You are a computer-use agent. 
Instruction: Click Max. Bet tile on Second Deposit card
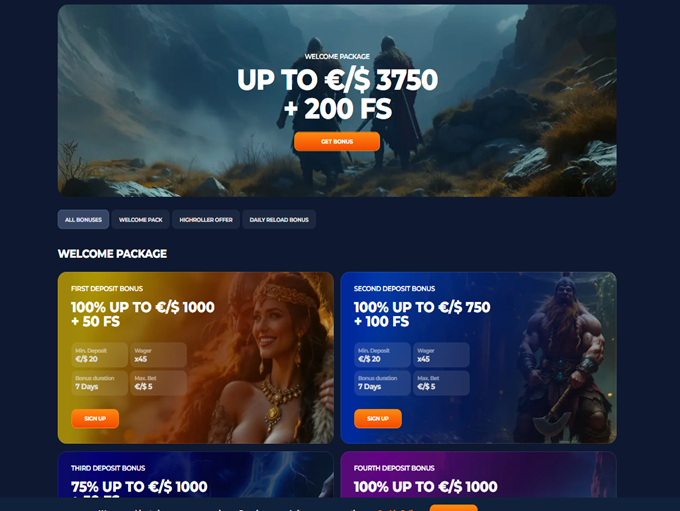click(441, 383)
